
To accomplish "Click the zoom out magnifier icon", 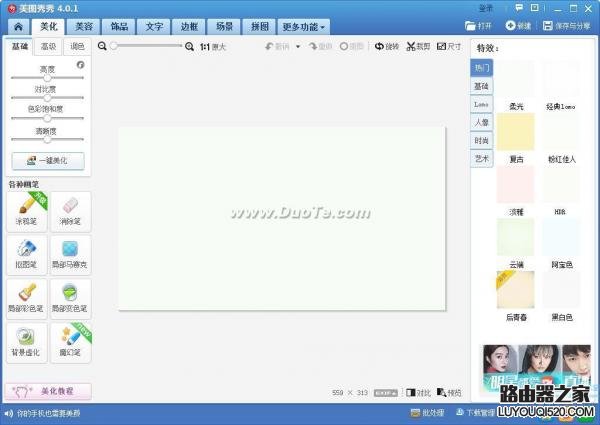I will (x=102, y=46).
